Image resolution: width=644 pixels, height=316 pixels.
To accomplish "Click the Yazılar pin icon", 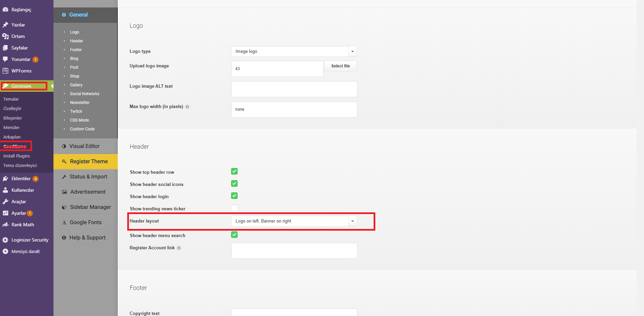I will click(x=5, y=25).
